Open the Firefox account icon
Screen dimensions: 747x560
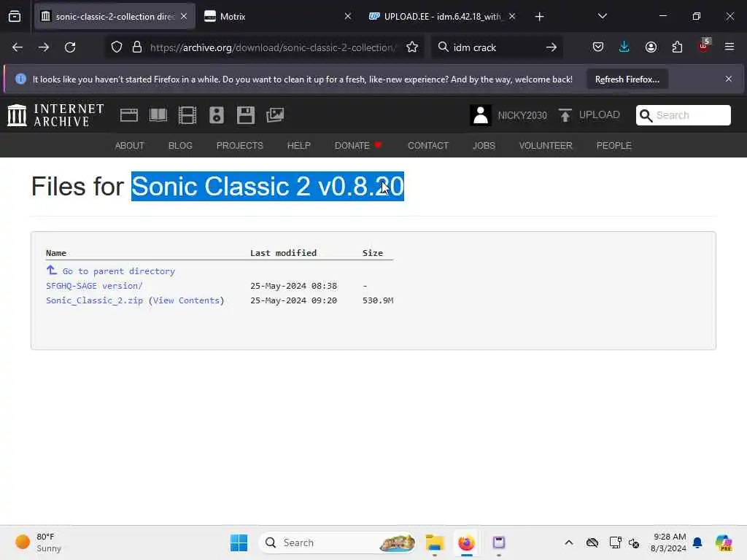(x=651, y=47)
